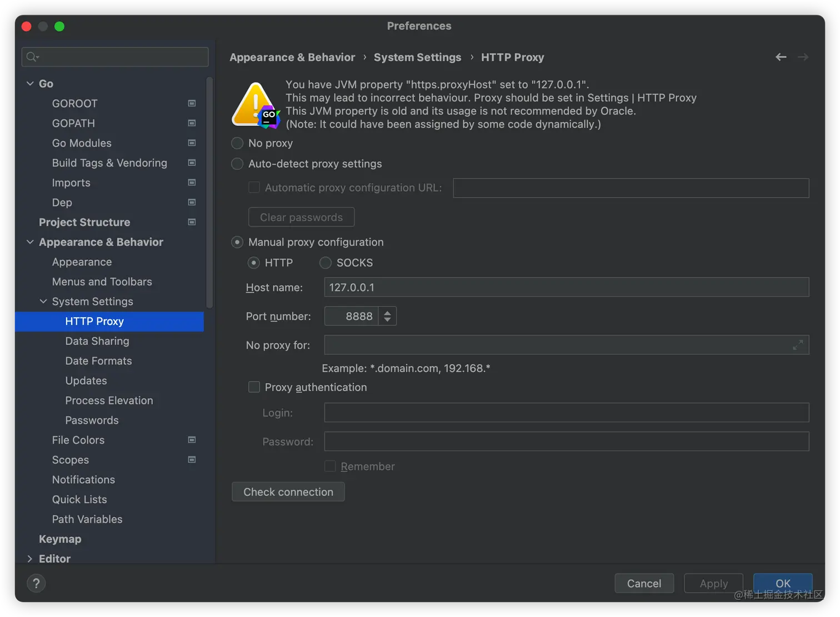Click the help question mark icon
Image resolution: width=840 pixels, height=617 pixels.
36,583
